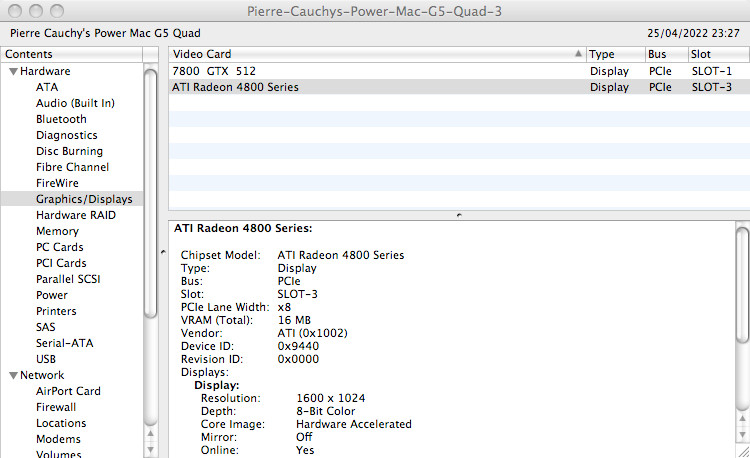Toggle the Video Card sort arrow
Image resolution: width=750 pixels, height=458 pixels.
(x=578, y=54)
